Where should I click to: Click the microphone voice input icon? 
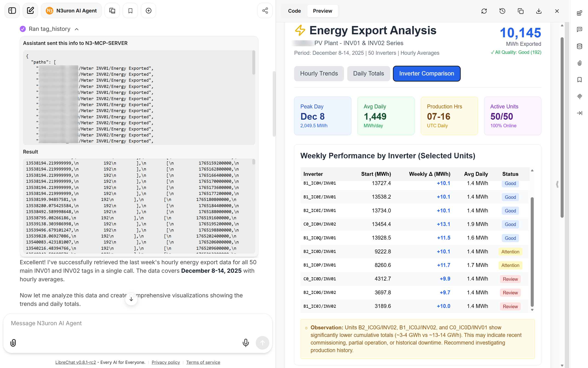(246, 342)
